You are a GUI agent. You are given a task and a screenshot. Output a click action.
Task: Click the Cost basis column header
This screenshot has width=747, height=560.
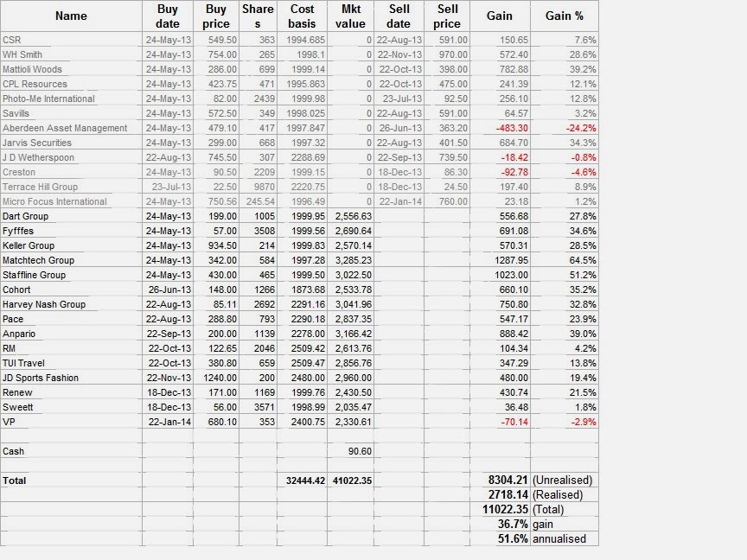302,16
